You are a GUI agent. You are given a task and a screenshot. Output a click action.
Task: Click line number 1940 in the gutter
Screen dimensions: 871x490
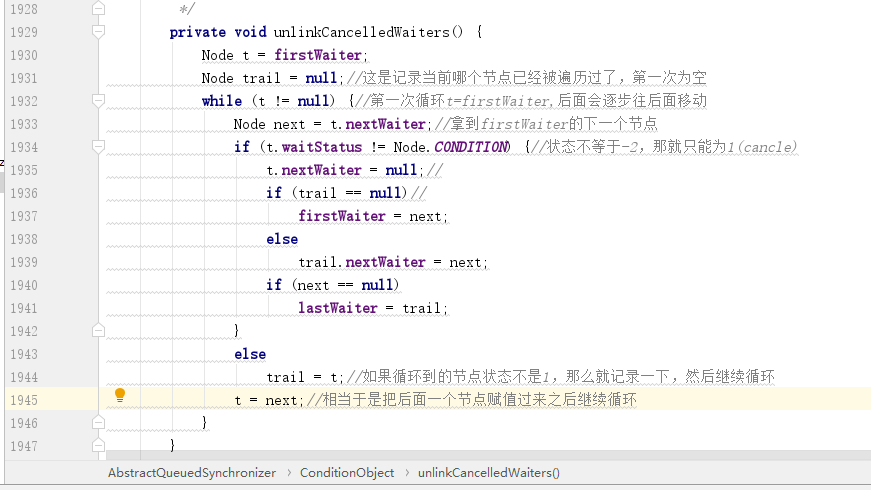(x=24, y=285)
